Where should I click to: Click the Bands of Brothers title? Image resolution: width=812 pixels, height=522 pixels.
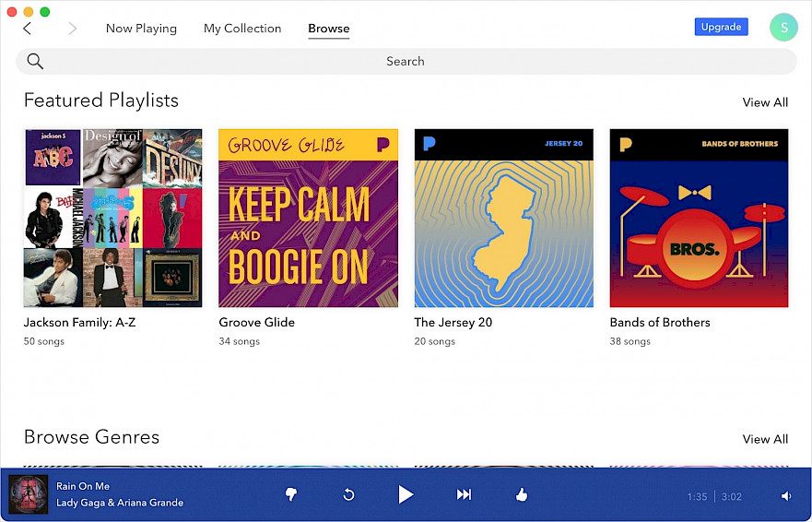pyautogui.click(x=660, y=323)
